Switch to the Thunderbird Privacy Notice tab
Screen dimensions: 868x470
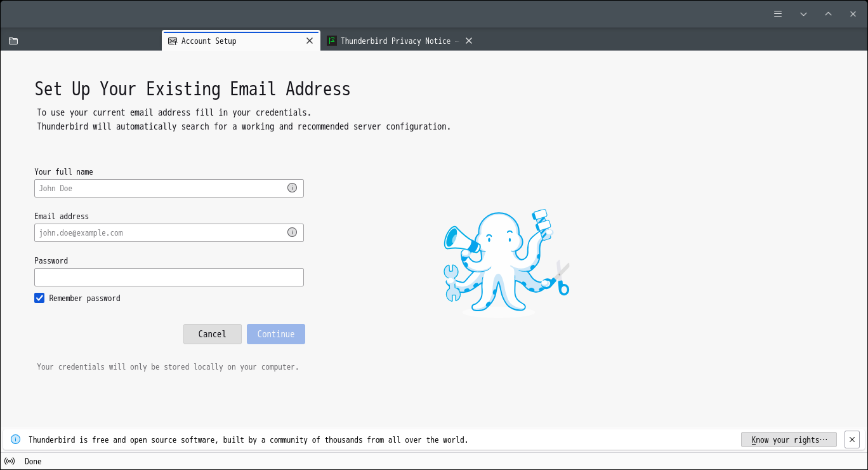coord(400,41)
